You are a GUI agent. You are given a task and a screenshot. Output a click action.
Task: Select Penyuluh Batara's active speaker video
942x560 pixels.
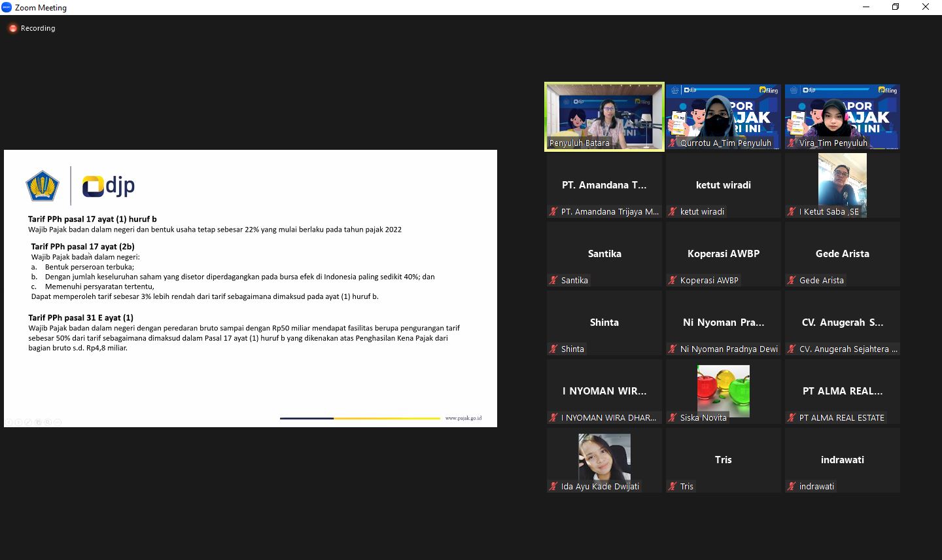click(x=604, y=116)
